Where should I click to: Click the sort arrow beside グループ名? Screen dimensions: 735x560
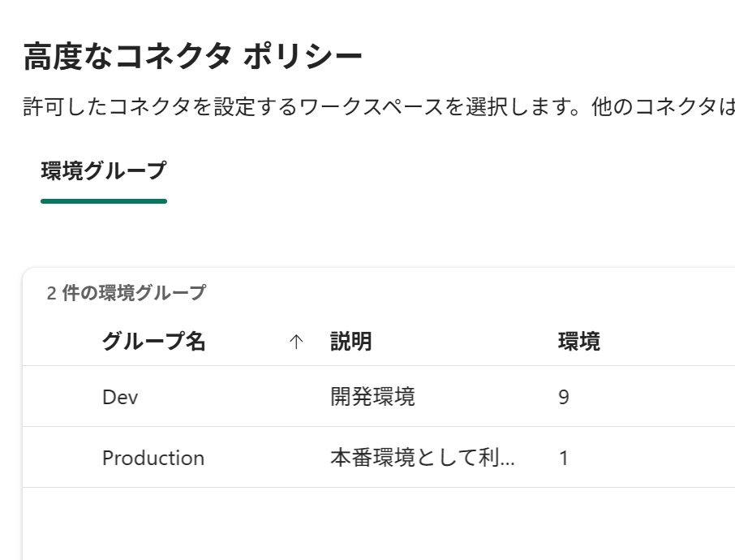(x=296, y=342)
